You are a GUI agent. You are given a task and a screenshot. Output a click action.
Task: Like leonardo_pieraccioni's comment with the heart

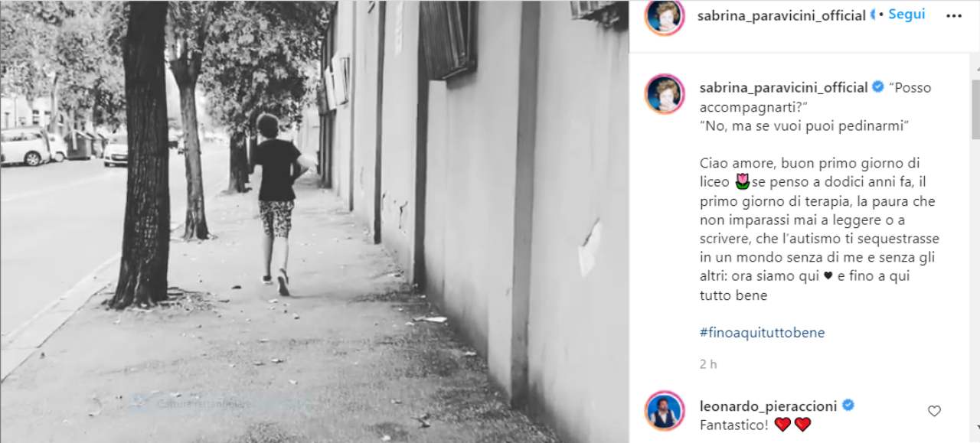[934, 411]
